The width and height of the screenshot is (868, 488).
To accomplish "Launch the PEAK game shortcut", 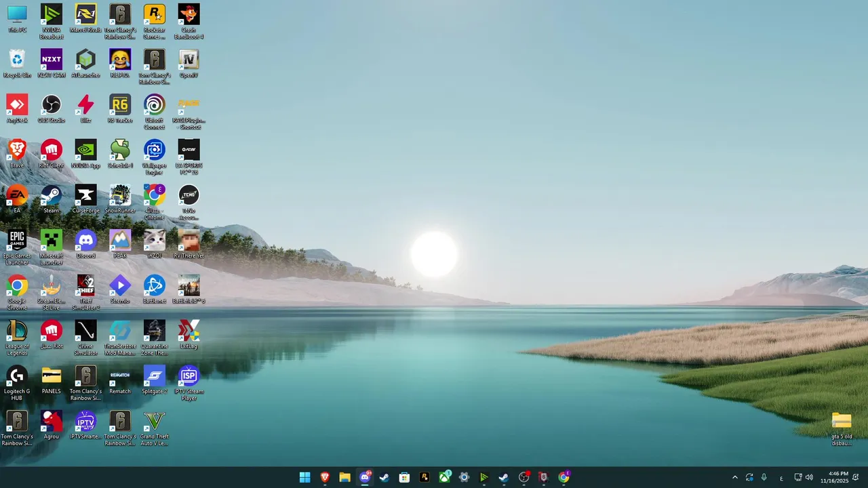I will (120, 245).
